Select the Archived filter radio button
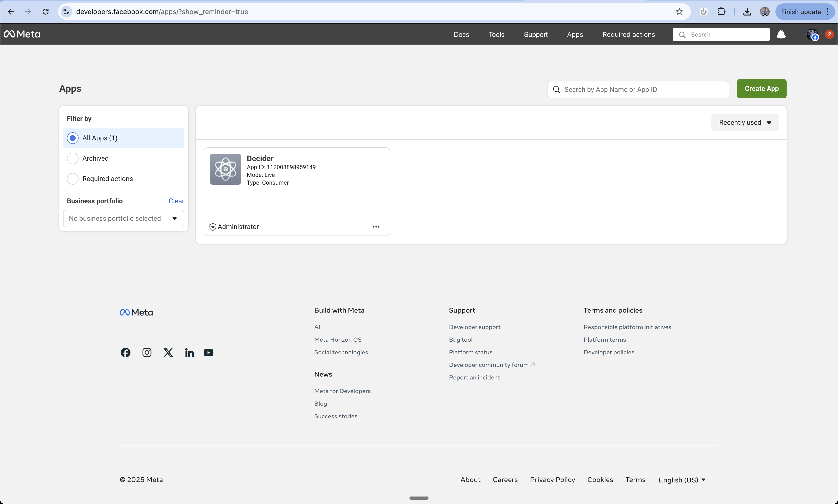838x504 pixels. coord(73,158)
